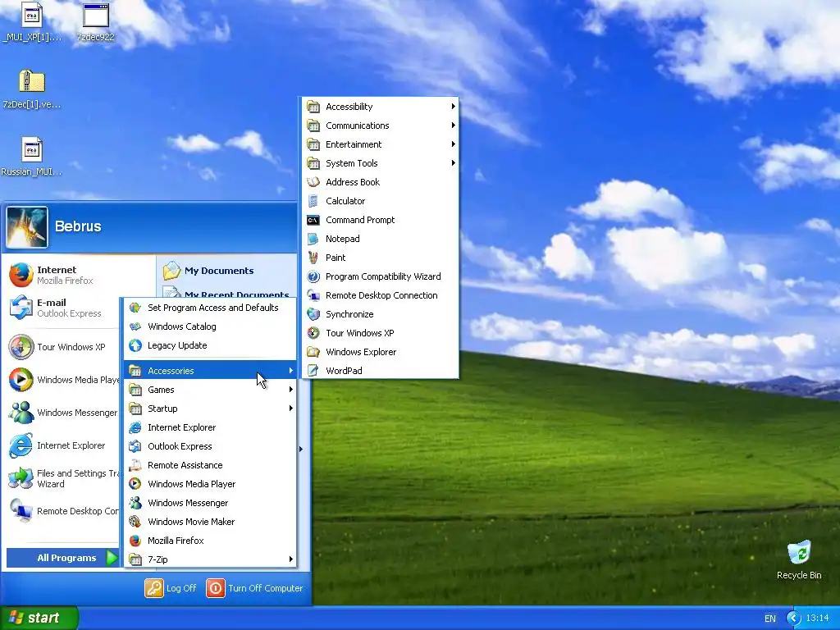Click the Paint icon in Accessories
This screenshot has width=840, height=630.
tap(313, 258)
